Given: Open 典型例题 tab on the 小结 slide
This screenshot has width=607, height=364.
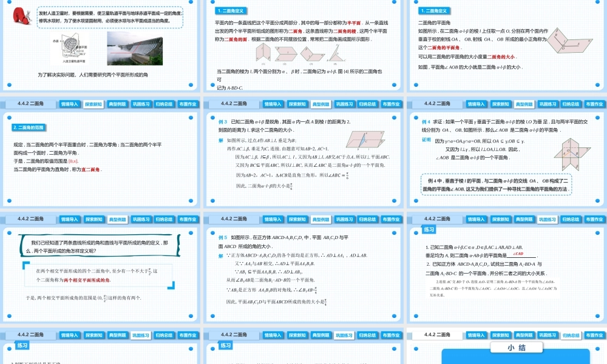Looking at the screenshot, I should pos(524,335).
